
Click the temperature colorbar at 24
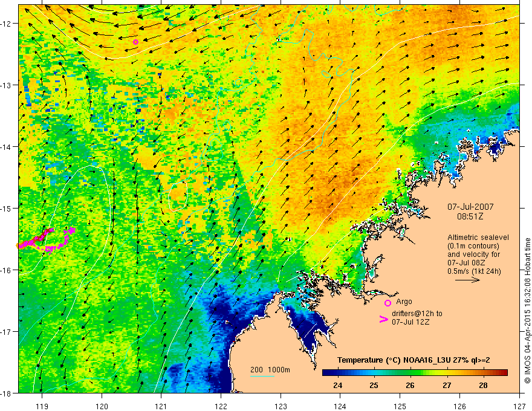(337, 373)
